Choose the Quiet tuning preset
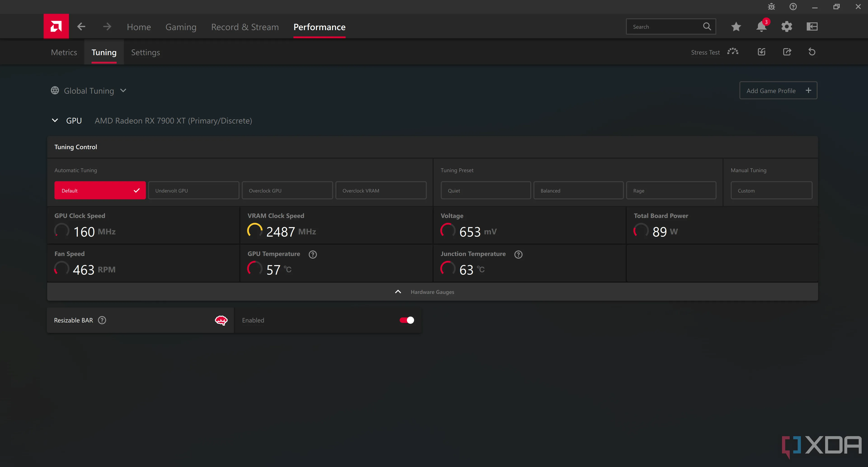The image size is (868, 467). pos(486,191)
